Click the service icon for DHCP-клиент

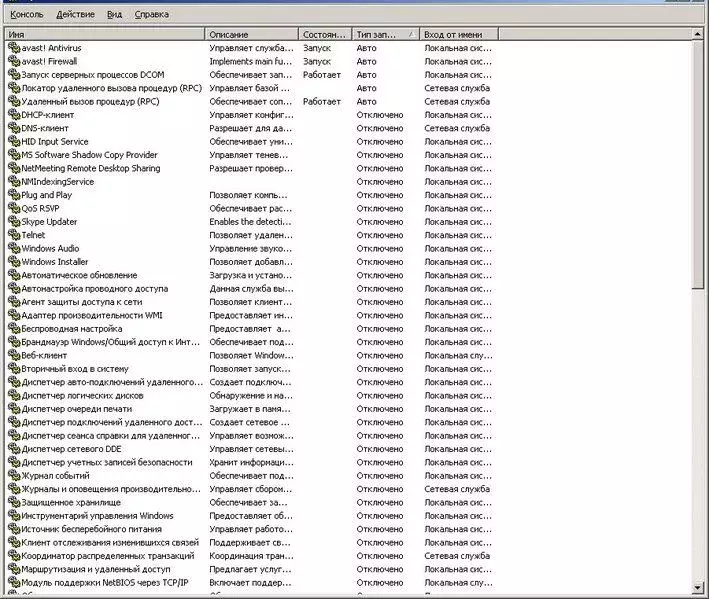[x=14, y=114]
